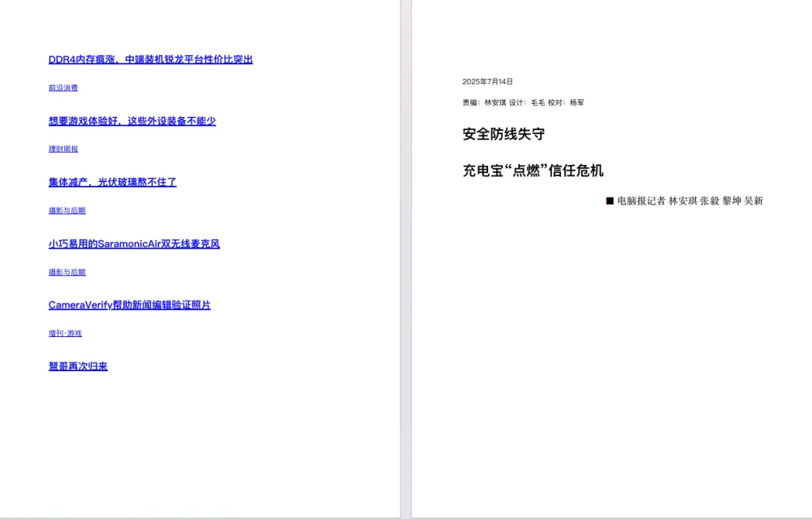Open the 鳌哥再次归来 article link

pyautogui.click(x=76, y=366)
